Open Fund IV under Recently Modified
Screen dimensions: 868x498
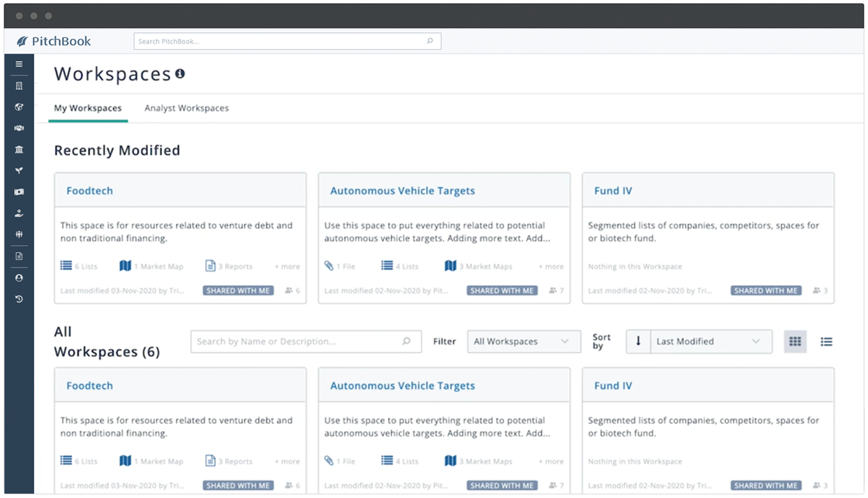coord(613,191)
